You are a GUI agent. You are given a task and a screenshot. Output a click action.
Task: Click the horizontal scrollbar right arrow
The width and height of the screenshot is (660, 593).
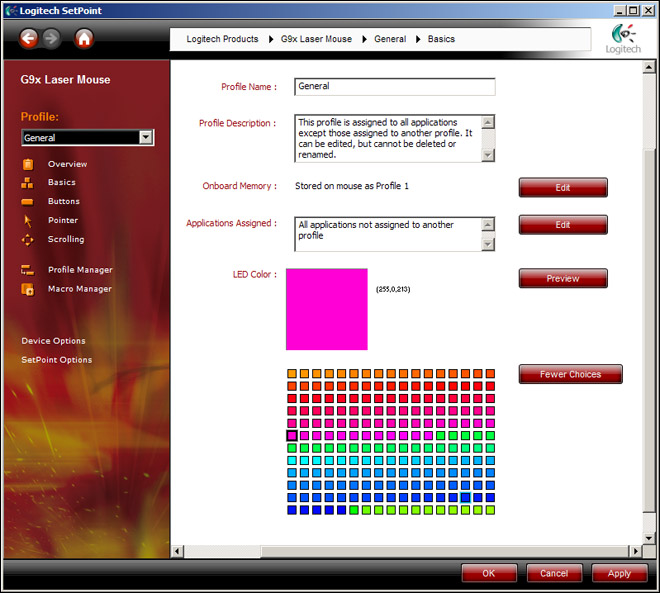[x=635, y=551]
